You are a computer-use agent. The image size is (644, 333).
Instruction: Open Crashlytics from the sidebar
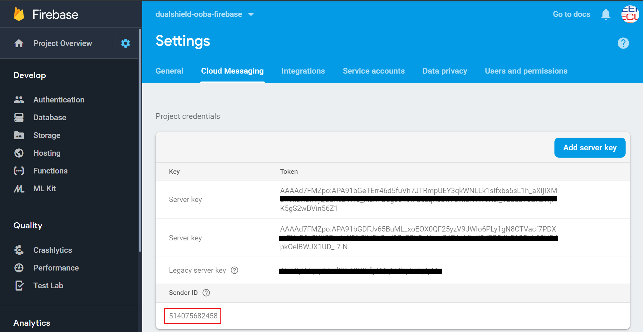pyautogui.click(x=52, y=250)
